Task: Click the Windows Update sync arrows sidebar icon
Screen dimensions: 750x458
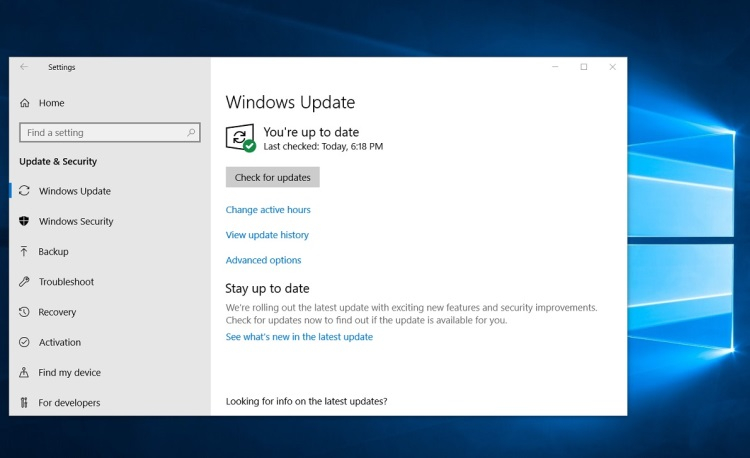Action: pyautogui.click(x=24, y=191)
